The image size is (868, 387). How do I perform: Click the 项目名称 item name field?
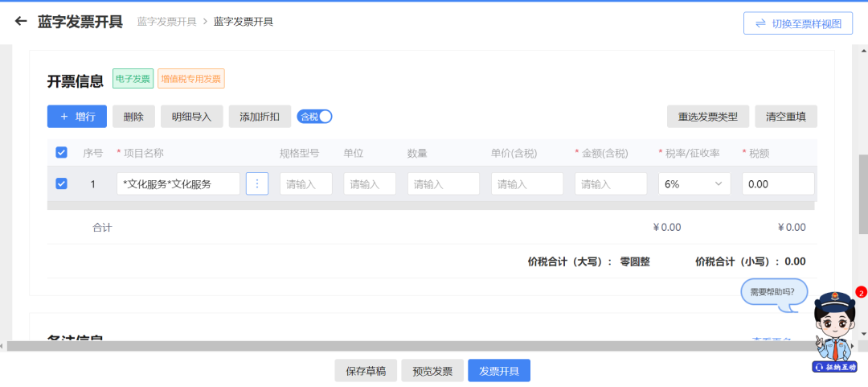coord(178,184)
